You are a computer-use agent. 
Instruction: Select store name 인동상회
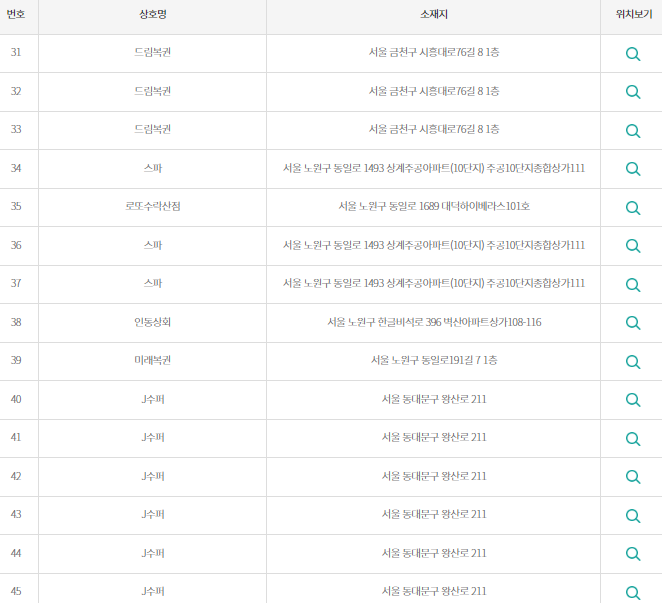pyautogui.click(x=152, y=322)
